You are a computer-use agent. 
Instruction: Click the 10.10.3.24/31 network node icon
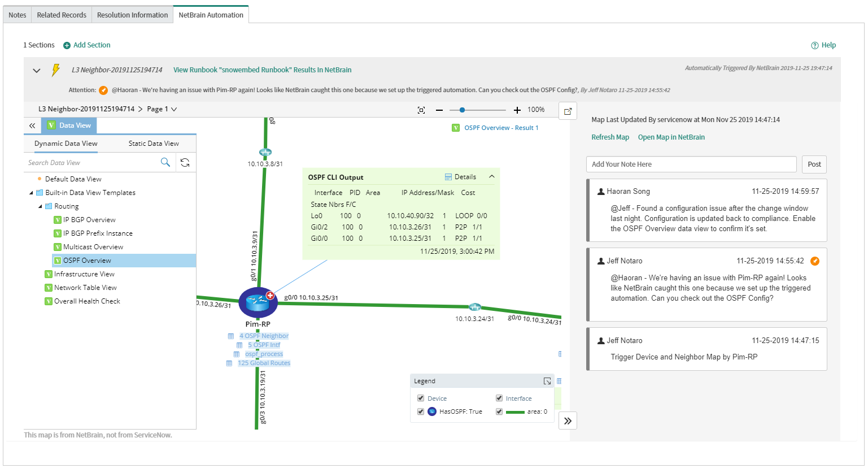coord(475,307)
